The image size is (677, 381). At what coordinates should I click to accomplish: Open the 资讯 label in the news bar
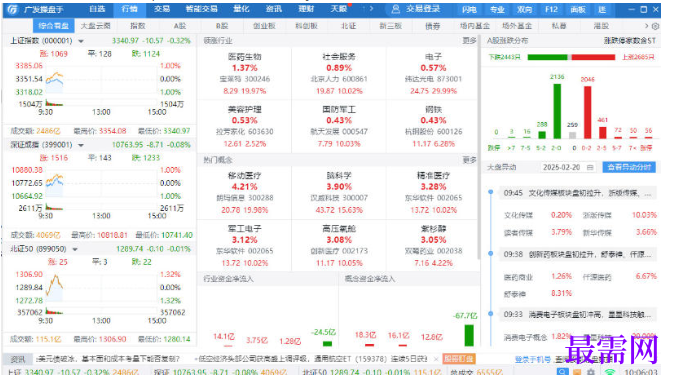(18, 359)
